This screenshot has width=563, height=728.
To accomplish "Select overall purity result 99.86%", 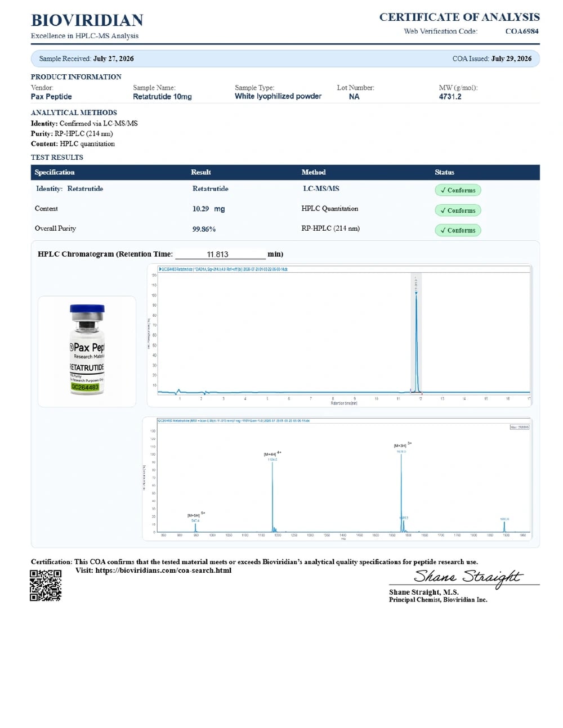I will point(204,229).
